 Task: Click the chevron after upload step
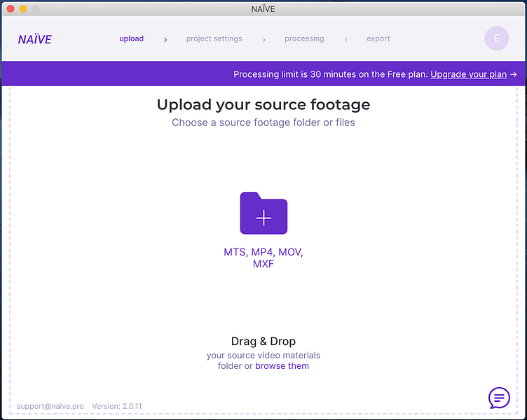point(165,40)
